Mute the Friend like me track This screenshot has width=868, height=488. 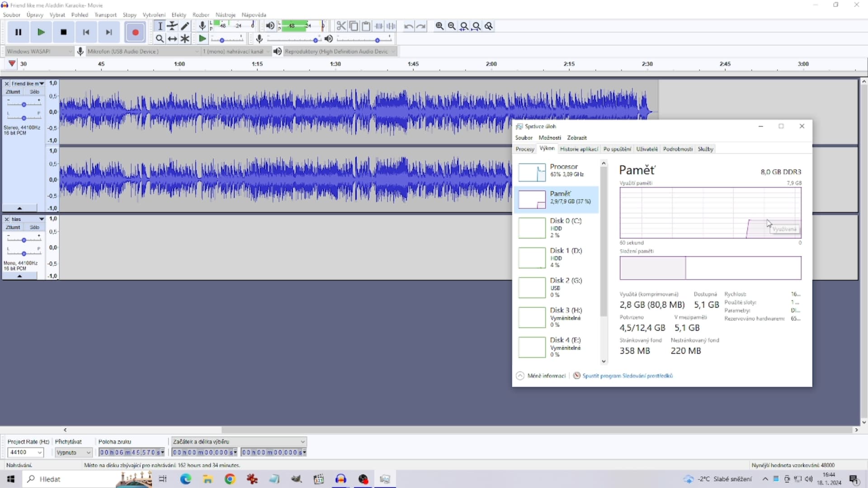click(x=13, y=92)
